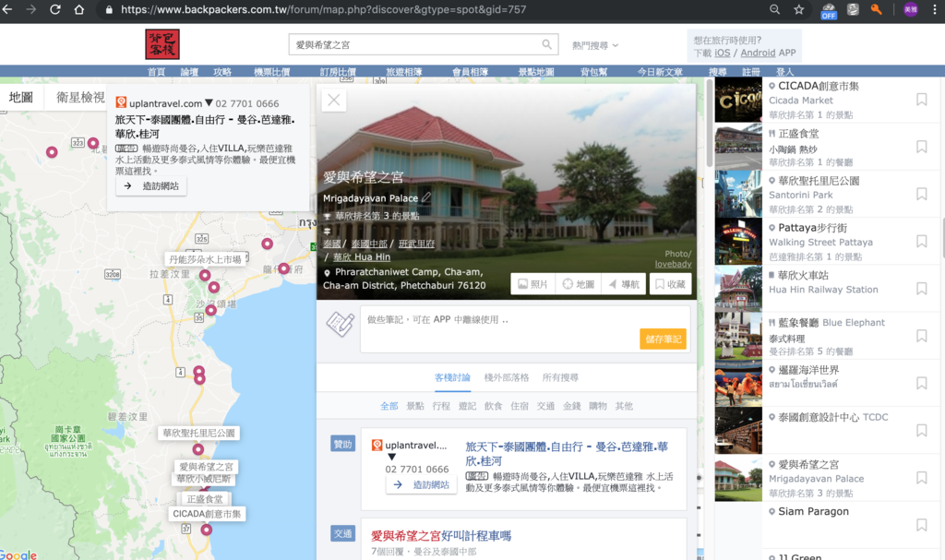Bookmark Siam Paragon in the list
Viewport: 945px width, 560px height.
tap(922, 525)
